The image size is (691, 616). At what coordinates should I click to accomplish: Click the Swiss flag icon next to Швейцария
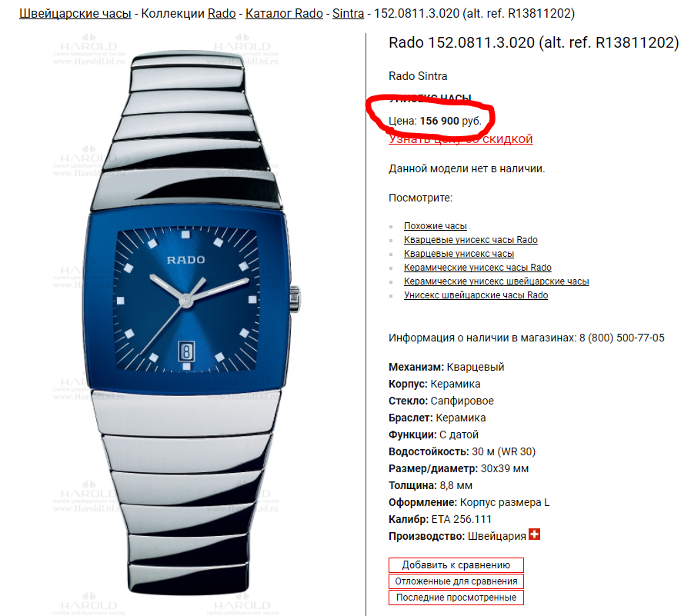(534, 534)
